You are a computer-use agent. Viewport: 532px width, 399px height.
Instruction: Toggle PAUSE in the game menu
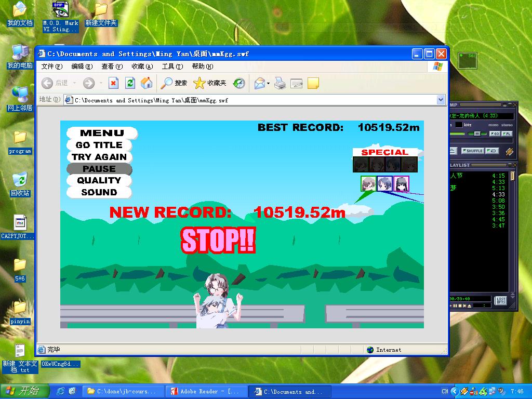[x=99, y=169]
